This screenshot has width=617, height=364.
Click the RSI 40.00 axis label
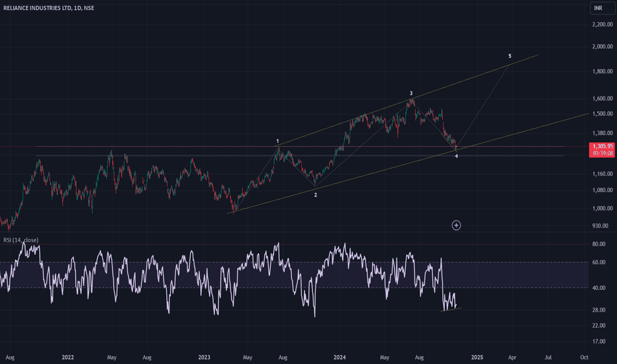(598, 288)
